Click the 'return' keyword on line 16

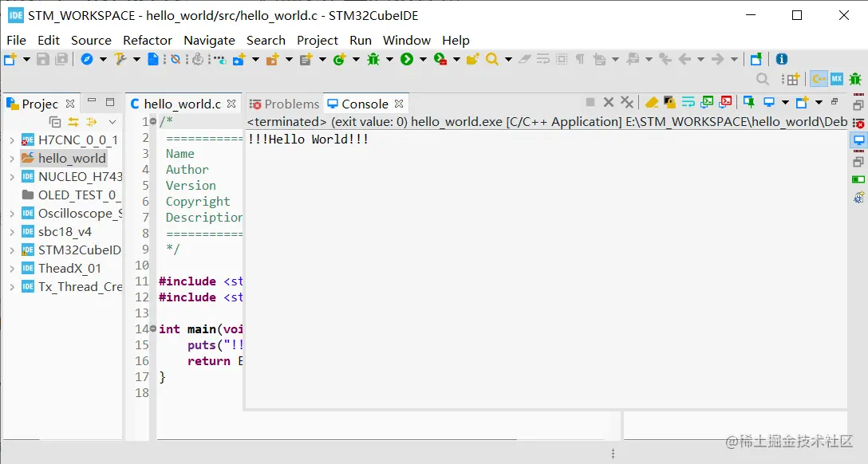point(209,361)
